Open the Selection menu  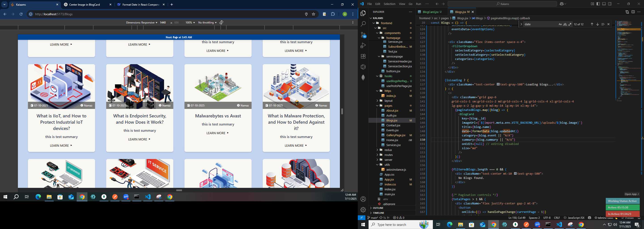click(389, 4)
